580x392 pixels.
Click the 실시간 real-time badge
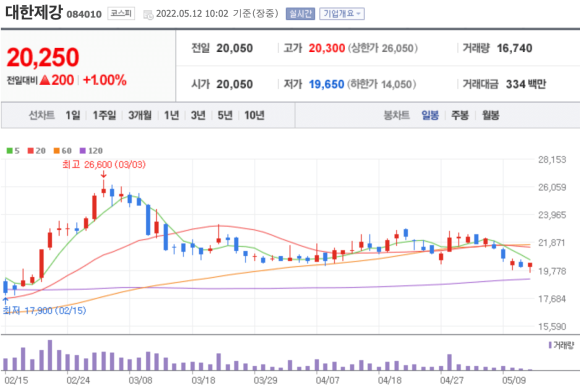[300, 14]
